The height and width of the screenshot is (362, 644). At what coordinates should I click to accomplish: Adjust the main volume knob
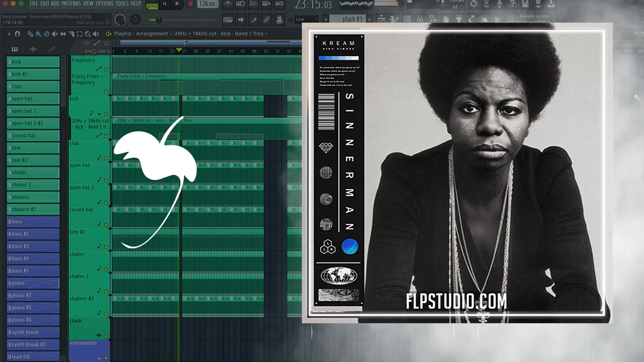(120, 20)
